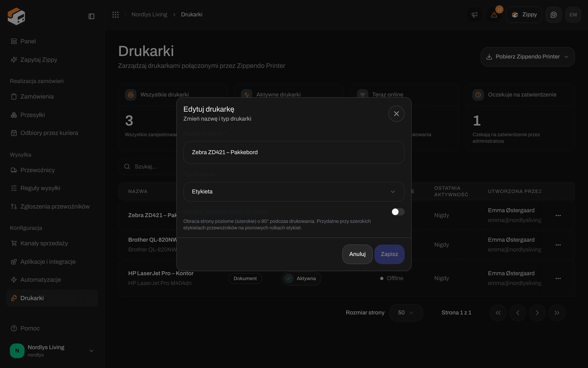Image resolution: width=588 pixels, height=368 pixels.
Task: Open Odbiory przez kuriera
Action: tap(52, 133)
